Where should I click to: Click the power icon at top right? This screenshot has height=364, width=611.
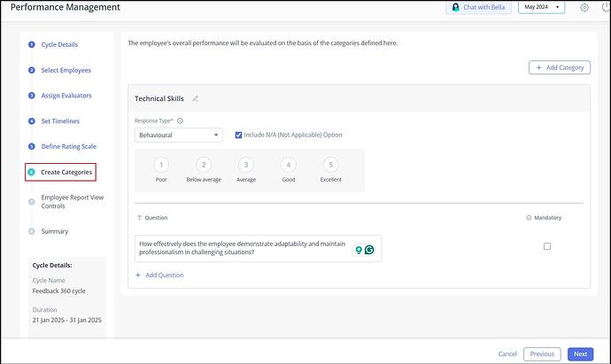point(607,7)
